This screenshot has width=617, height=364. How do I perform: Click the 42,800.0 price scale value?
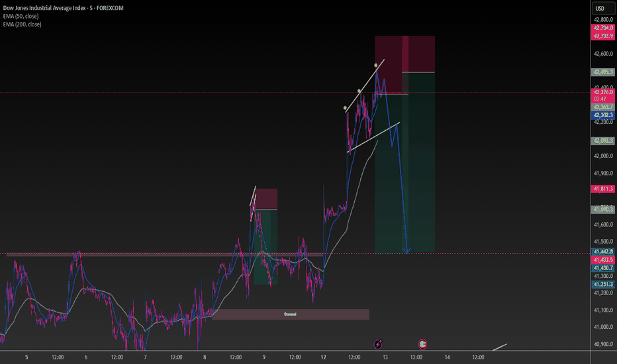pyautogui.click(x=603, y=20)
